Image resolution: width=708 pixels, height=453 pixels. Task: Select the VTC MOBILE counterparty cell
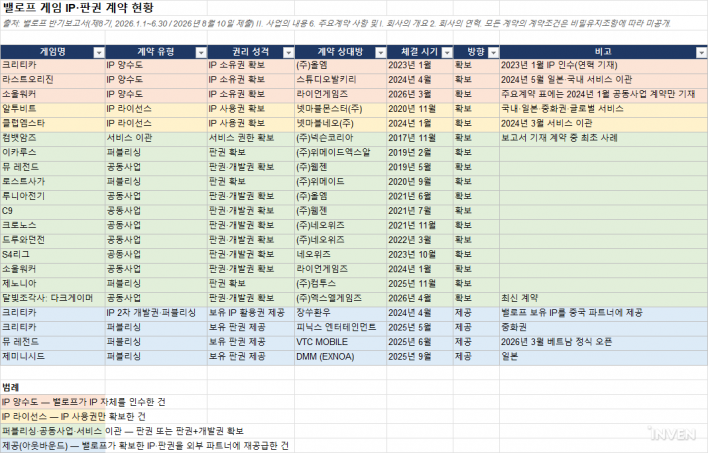tap(340, 342)
